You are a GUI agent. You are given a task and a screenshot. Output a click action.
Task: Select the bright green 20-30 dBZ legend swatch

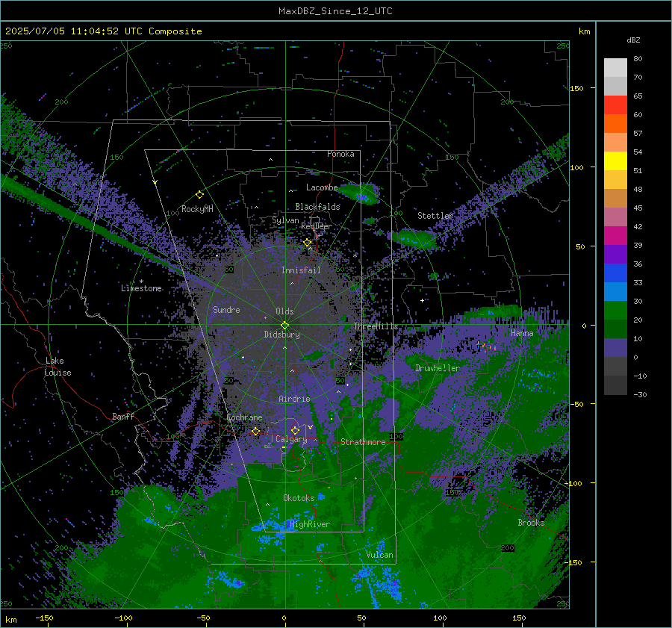click(615, 310)
